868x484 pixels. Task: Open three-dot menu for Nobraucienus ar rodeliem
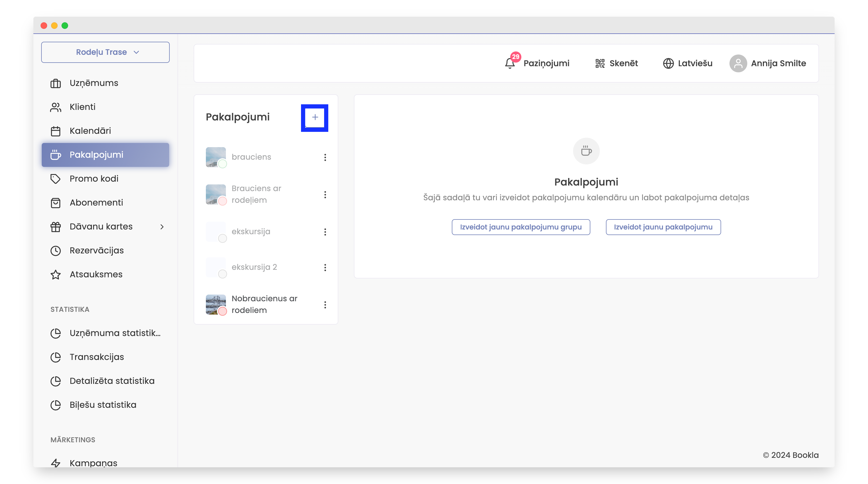click(325, 305)
